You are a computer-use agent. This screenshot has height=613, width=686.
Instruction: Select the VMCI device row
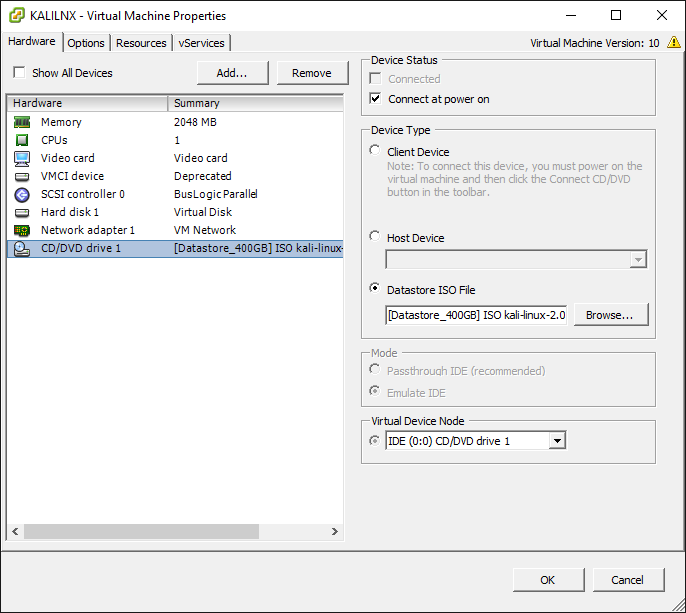click(175, 176)
